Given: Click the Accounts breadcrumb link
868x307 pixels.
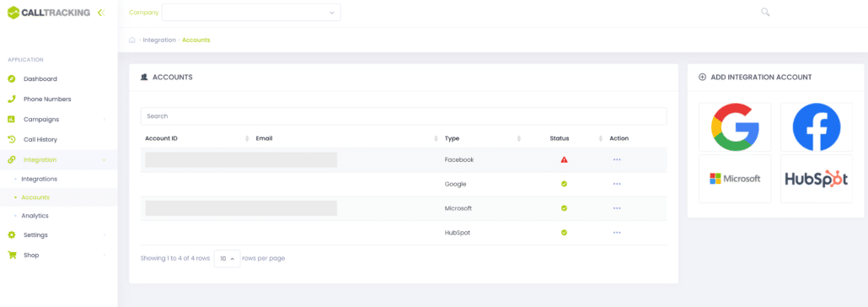Looking at the screenshot, I should 196,40.
